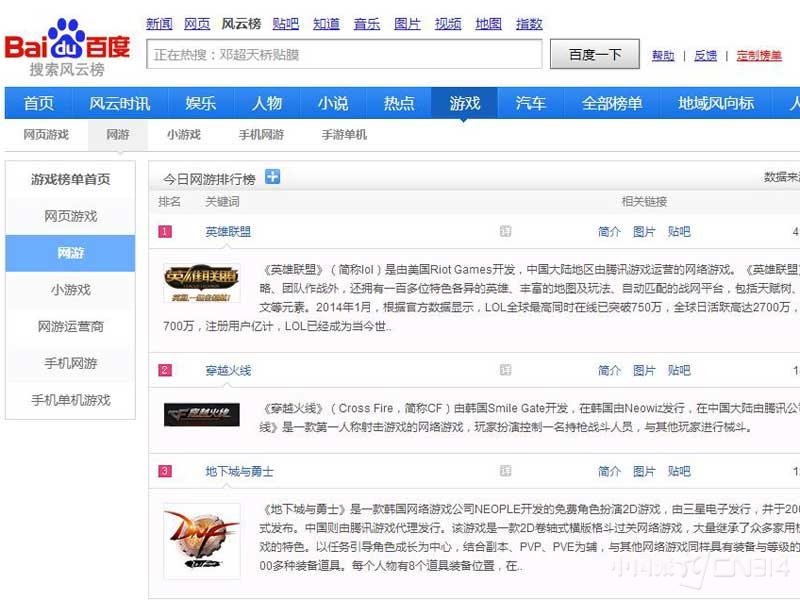Open the 风云时讯 nav tab

coord(120,103)
